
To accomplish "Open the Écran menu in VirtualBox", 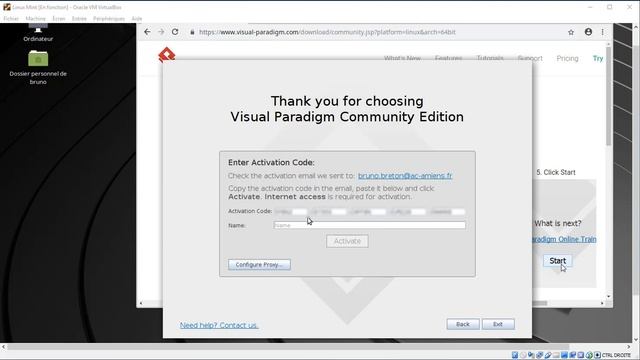I will click(x=59, y=18).
